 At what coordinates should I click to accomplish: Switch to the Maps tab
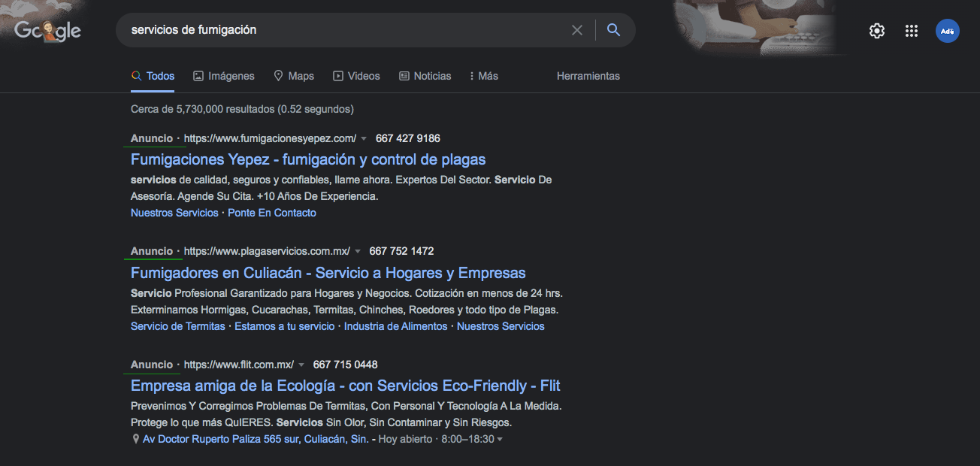click(294, 76)
